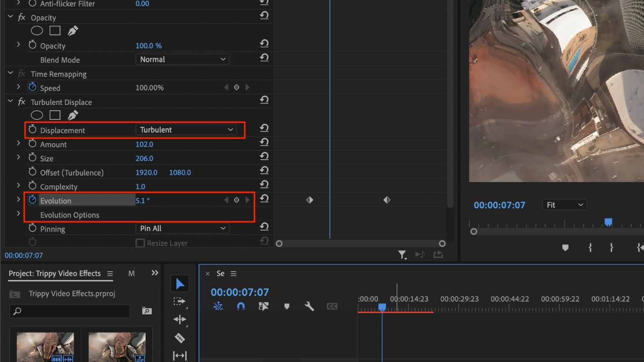Enable the Resize Layer checkbox

[x=140, y=243]
